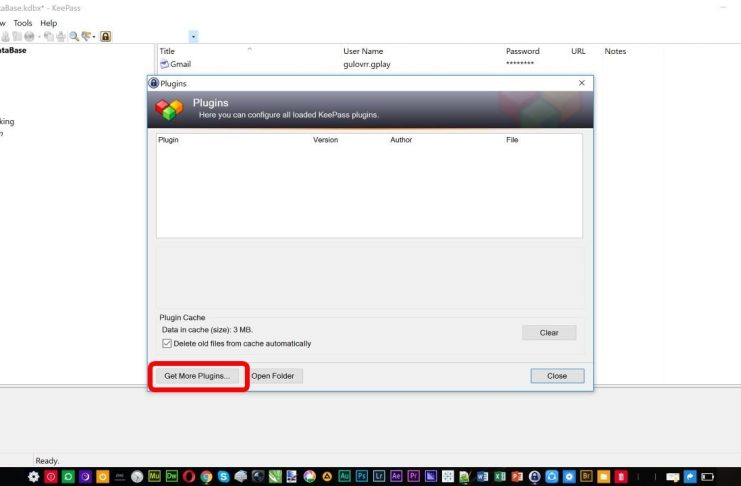Click the User Name column header
The image size is (741, 486).
click(363, 51)
